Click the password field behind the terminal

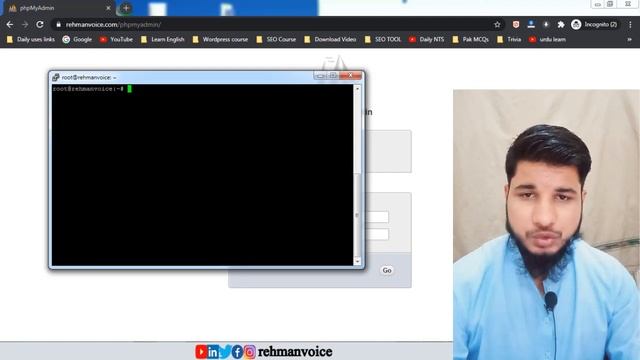point(377,234)
